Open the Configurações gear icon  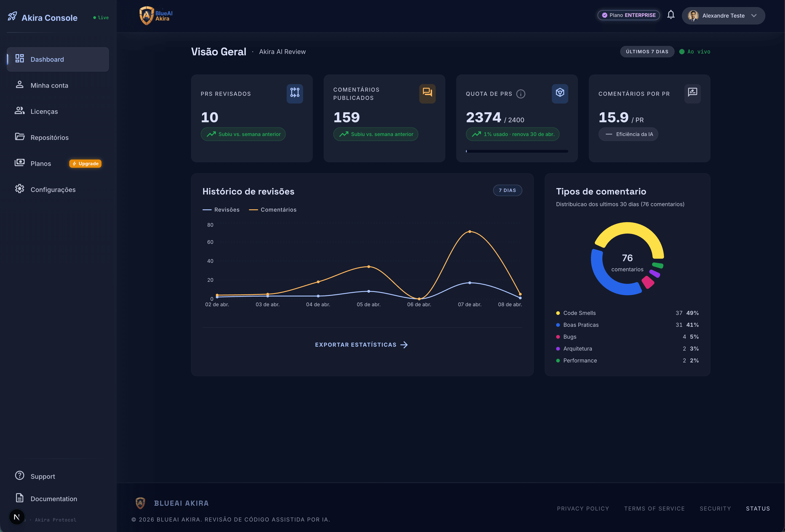click(x=20, y=189)
